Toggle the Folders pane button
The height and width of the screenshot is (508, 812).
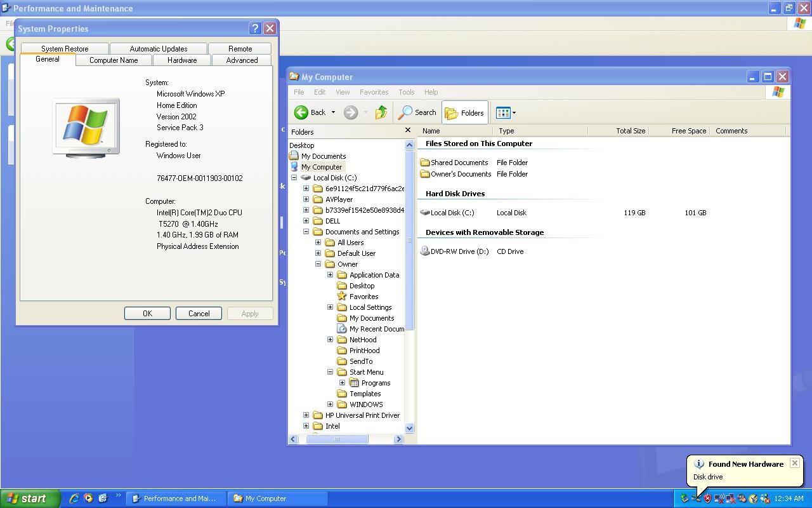pos(465,112)
